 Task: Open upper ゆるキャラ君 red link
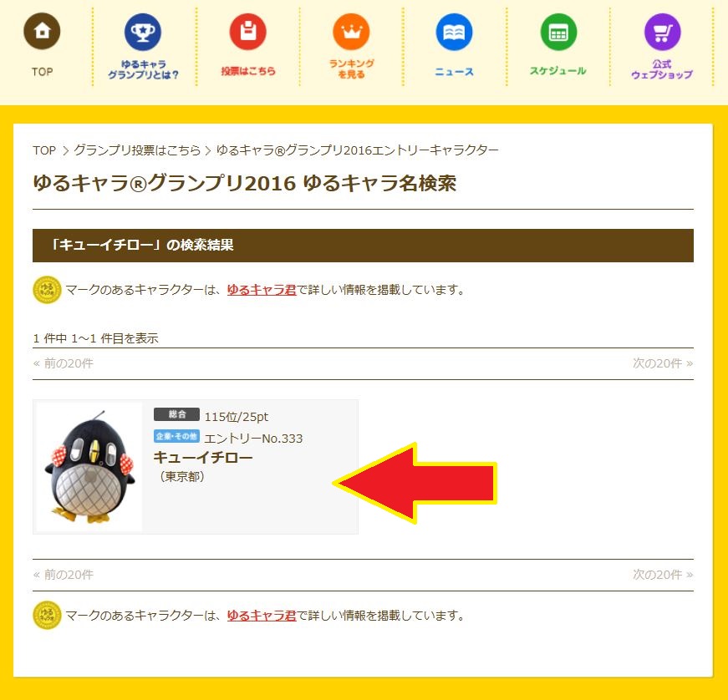[262, 290]
